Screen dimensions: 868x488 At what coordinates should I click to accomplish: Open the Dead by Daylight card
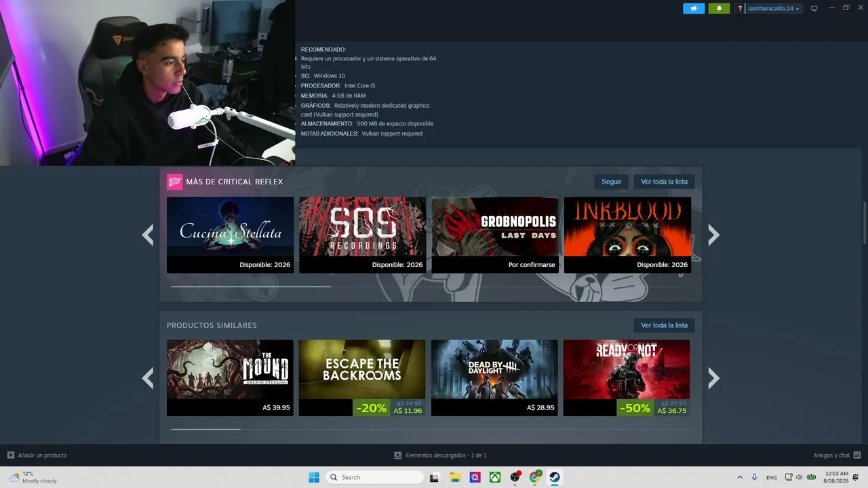tap(494, 378)
